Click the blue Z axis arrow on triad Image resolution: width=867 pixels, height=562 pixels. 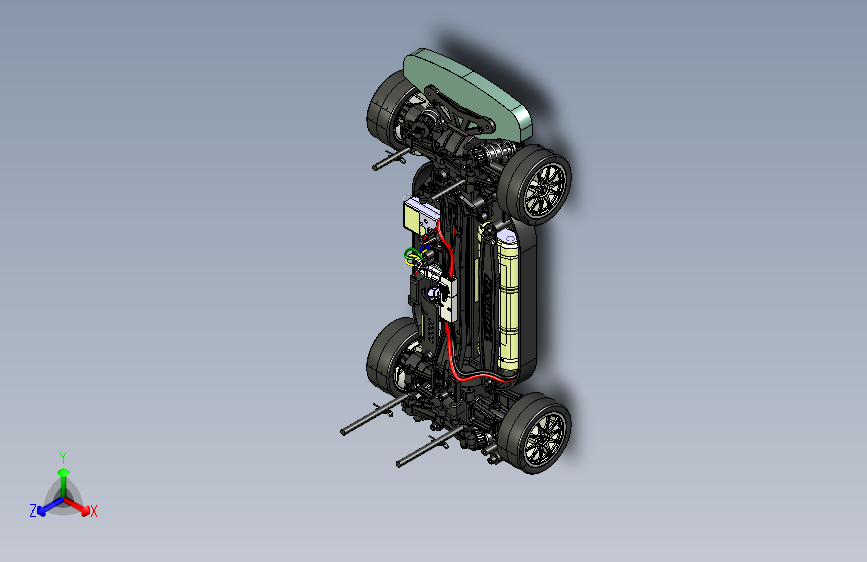pos(49,507)
